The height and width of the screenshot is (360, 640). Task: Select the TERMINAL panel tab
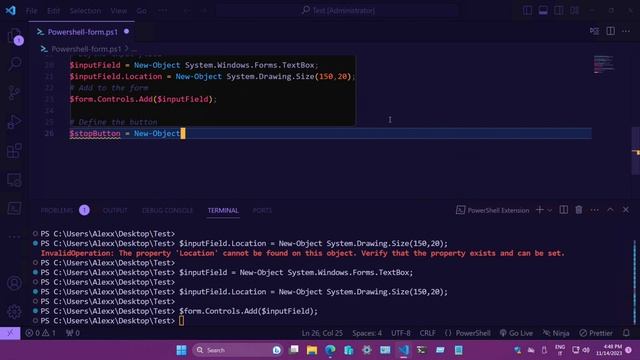pyautogui.click(x=223, y=210)
